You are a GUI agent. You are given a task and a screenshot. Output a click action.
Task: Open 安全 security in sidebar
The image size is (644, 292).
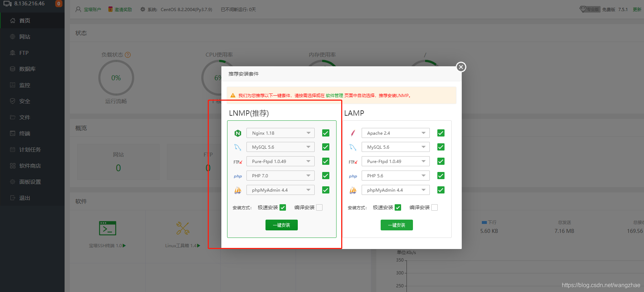32,101
